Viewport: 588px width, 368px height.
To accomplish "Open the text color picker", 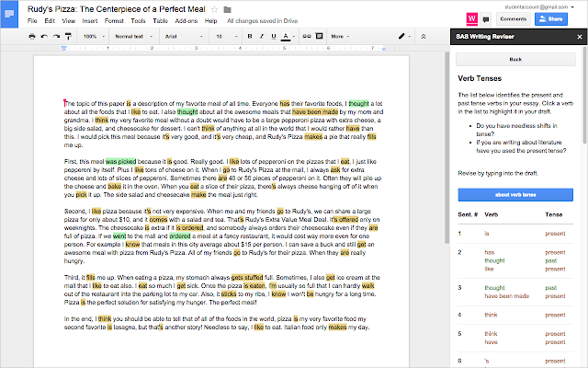I will coord(288,37).
